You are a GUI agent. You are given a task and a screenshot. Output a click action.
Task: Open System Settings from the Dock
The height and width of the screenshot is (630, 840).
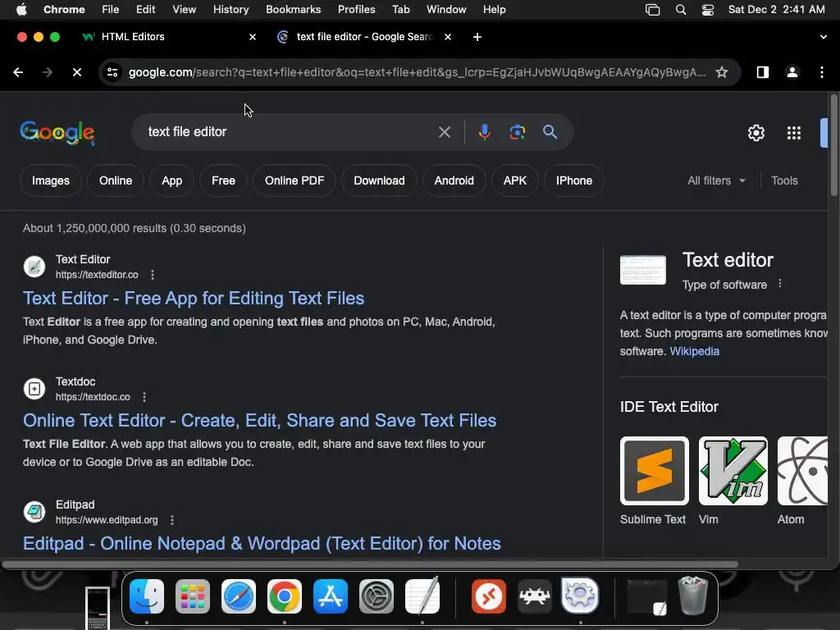377,596
